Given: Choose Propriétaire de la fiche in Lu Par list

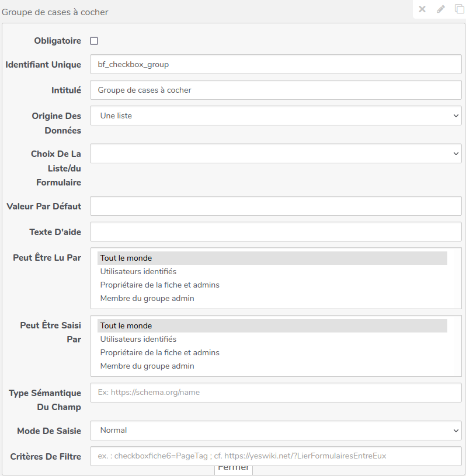Looking at the screenshot, I should click(159, 285).
